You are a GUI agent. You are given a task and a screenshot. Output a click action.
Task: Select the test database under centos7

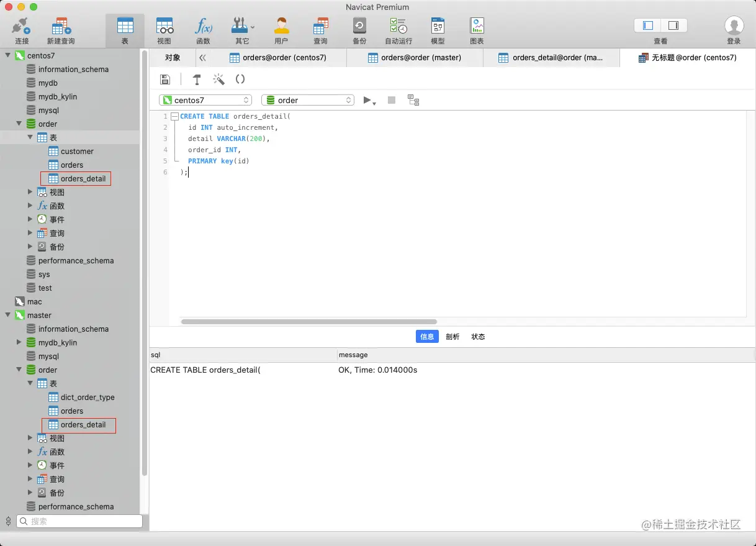click(x=45, y=288)
